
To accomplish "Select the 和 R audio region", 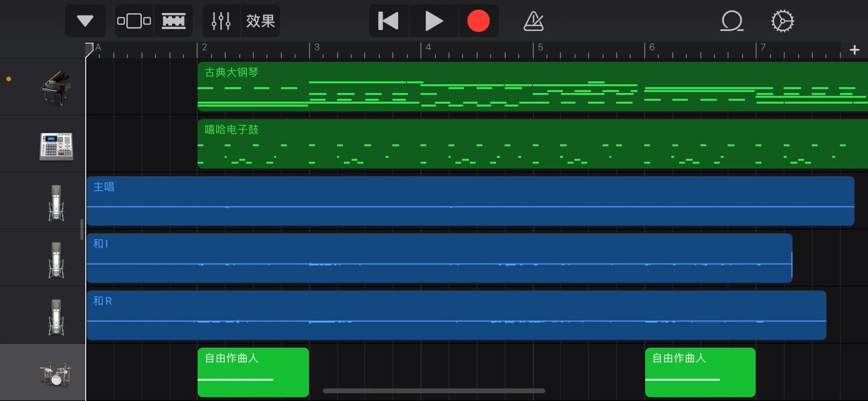I will (456, 315).
